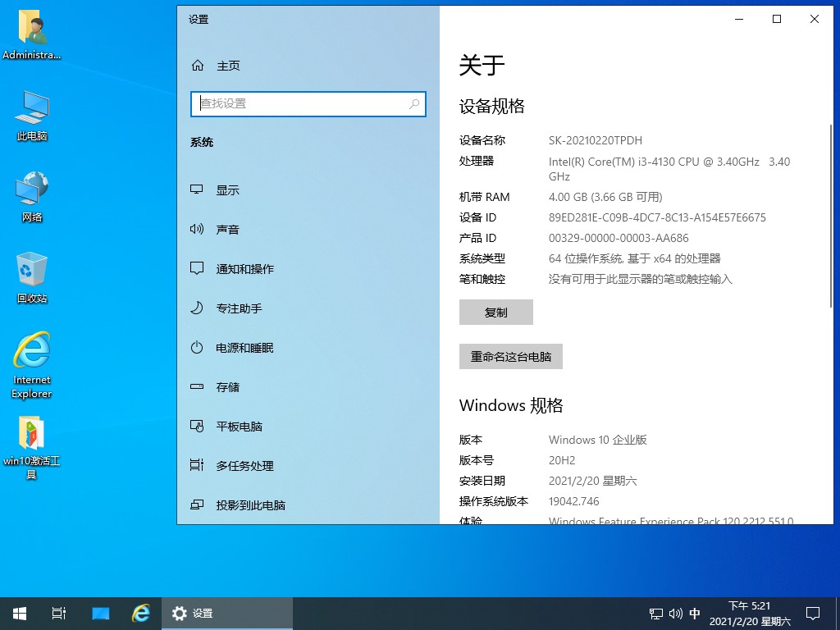Click the 产品 ID value 00329-00000-00003-AA686
Image resolution: width=840 pixels, height=630 pixels.
click(619, 238)
